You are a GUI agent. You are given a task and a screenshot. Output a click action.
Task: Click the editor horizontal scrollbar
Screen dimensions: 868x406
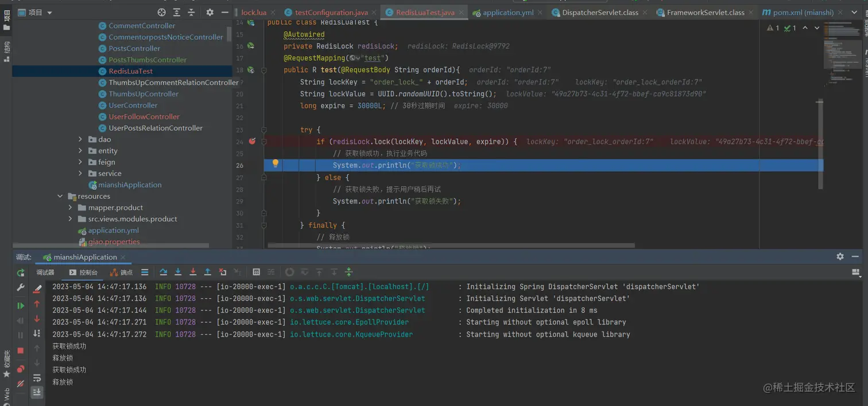[451, 245]
